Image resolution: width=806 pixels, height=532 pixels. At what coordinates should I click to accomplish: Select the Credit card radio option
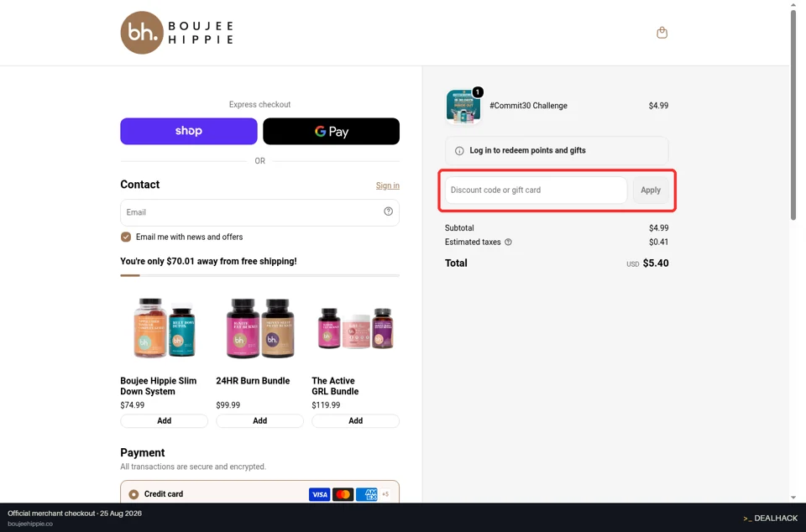click(133, 494)
